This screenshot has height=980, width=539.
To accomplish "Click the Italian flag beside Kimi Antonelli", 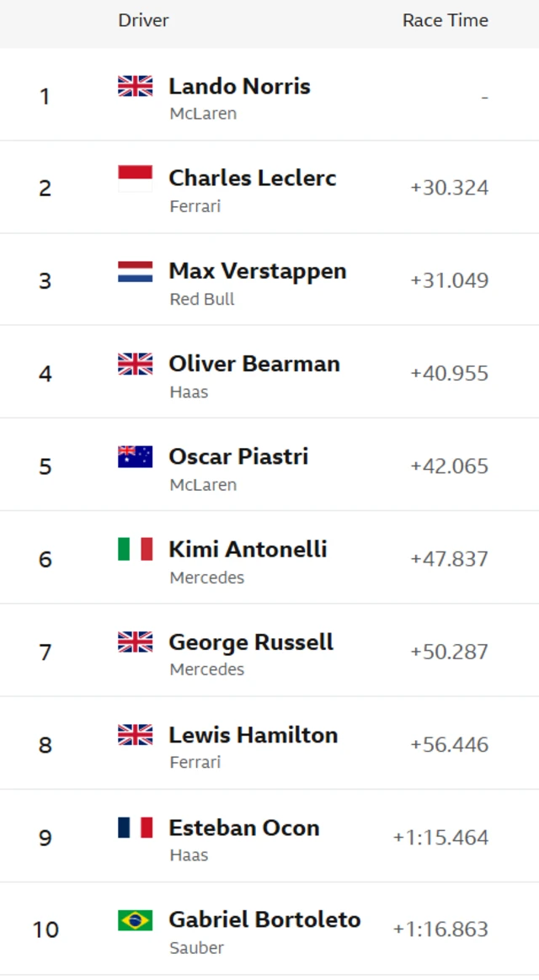I will [x=135, y=549].
